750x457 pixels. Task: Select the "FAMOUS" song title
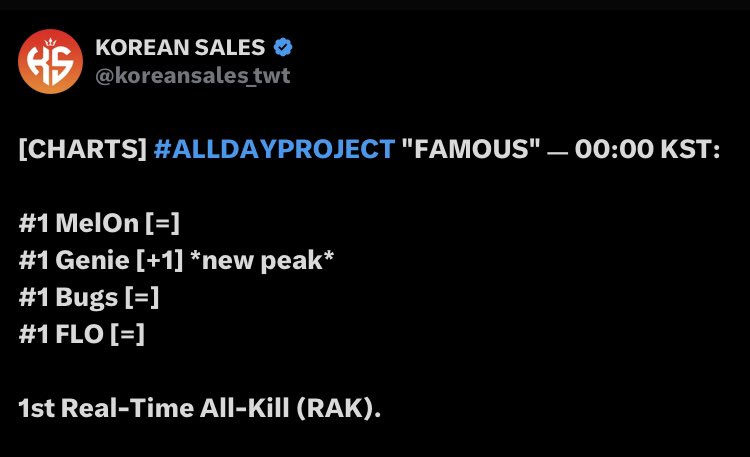click(x=471, y=149)
